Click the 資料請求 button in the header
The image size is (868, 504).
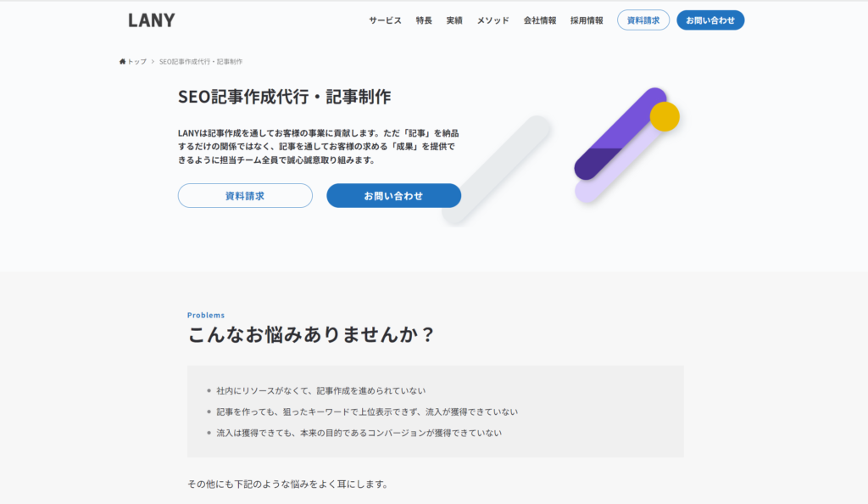point(643,20)
